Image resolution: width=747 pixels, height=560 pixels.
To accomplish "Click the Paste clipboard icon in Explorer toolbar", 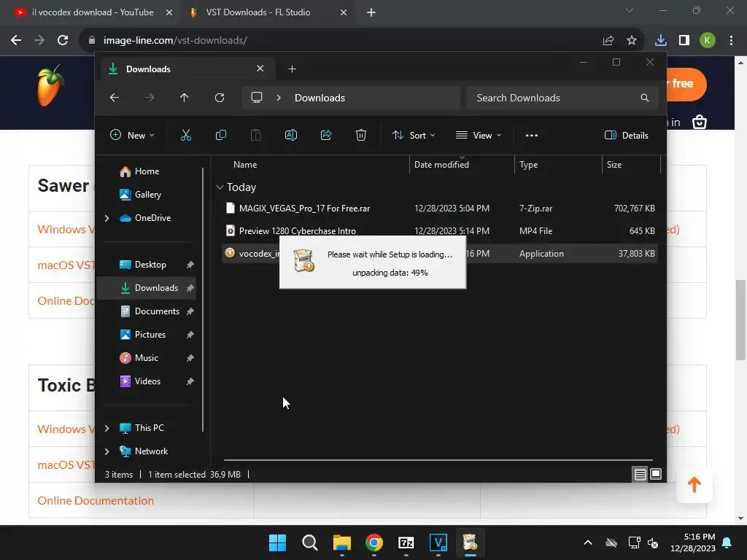I will coord(256,135).
